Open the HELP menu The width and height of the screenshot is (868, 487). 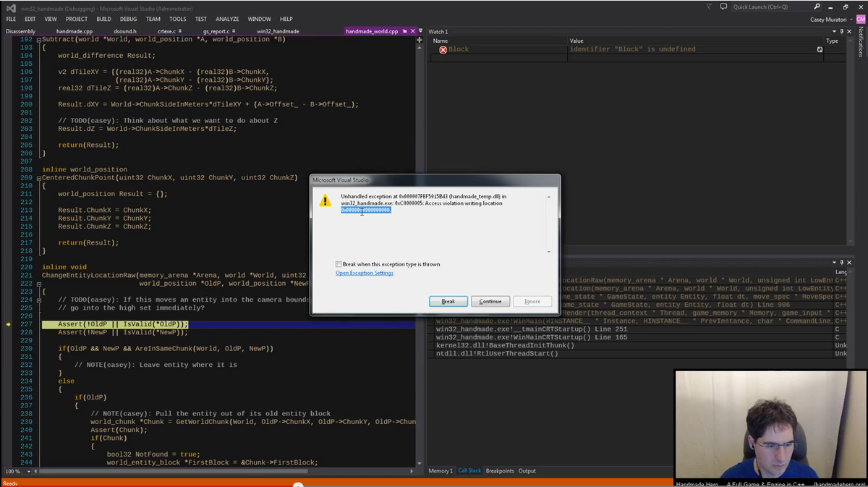(x=286, y=20)
